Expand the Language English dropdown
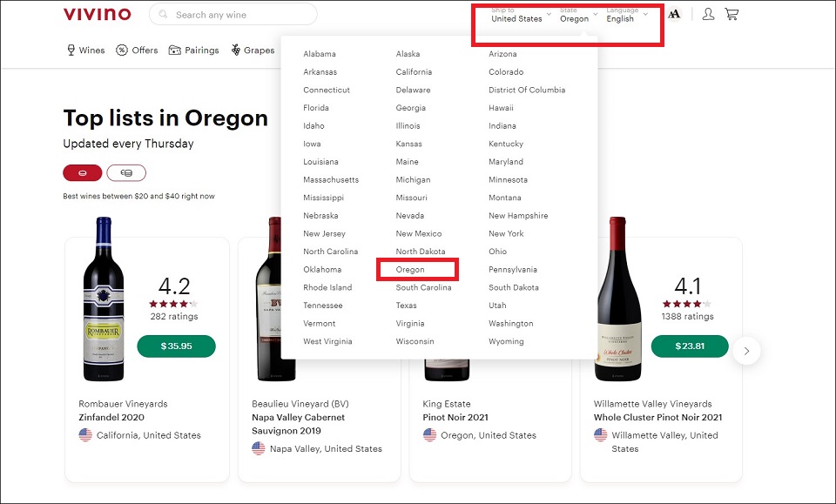The image size is (836, 504). [x=627, y=15]
